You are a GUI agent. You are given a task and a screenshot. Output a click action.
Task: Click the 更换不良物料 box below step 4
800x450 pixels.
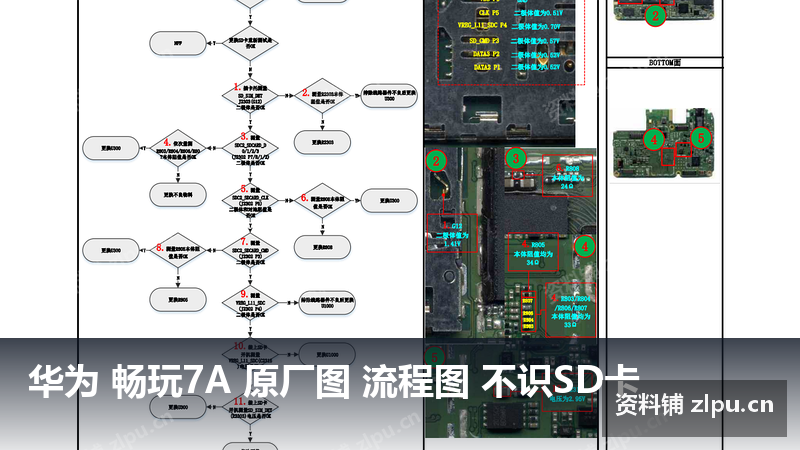pyautogui.click(x=178, y=195)
